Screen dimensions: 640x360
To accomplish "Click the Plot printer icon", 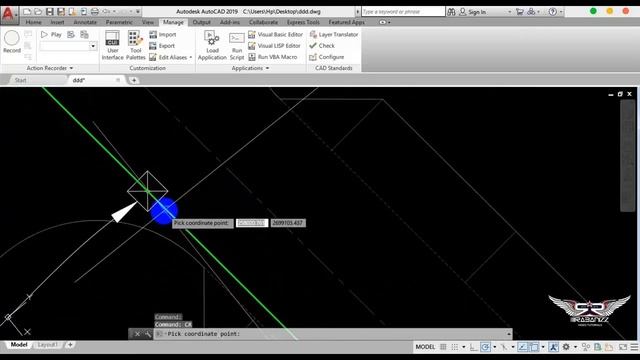I will [x=95, y=12].
